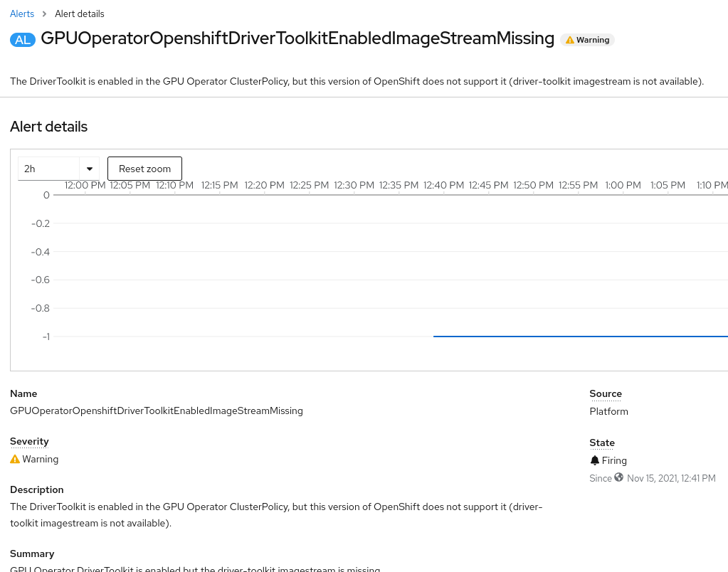Click the Nov 15, 2021 timestamp
This screenshot has height=572, width=728.
671,477
